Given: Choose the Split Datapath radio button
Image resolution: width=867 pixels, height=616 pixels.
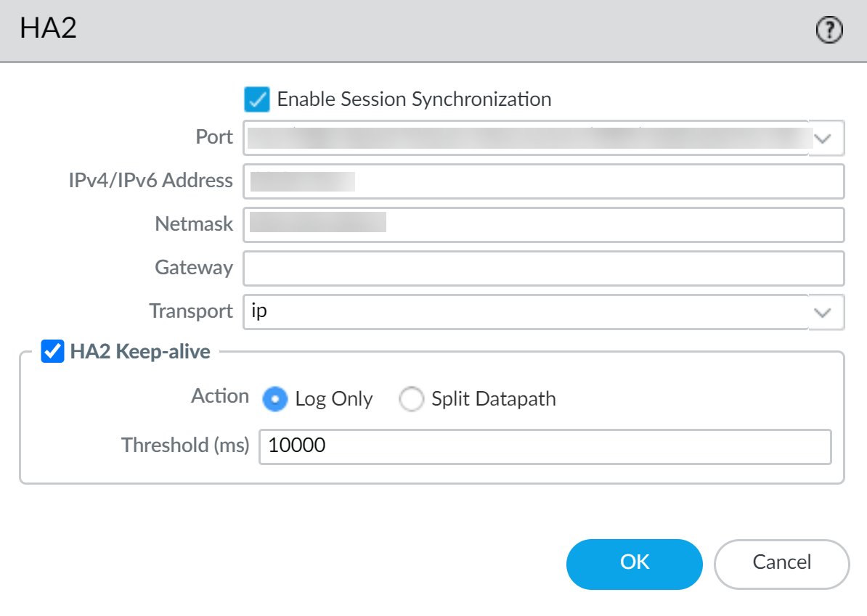Looking at the screenshot, I should point(411,399).
